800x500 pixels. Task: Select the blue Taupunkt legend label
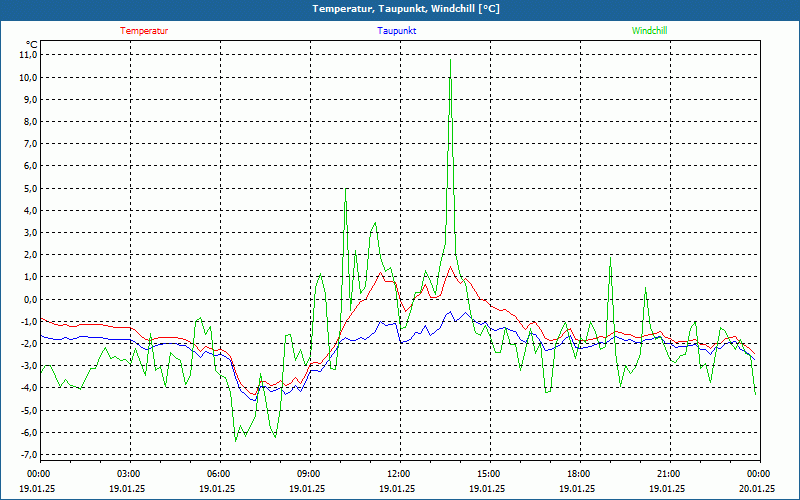point(396,31)
